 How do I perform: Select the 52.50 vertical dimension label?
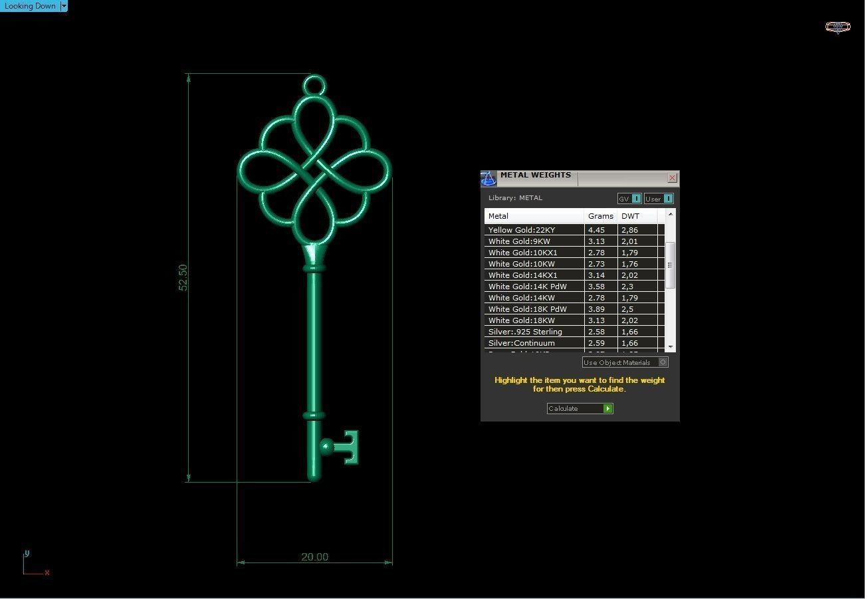(183, 277)
